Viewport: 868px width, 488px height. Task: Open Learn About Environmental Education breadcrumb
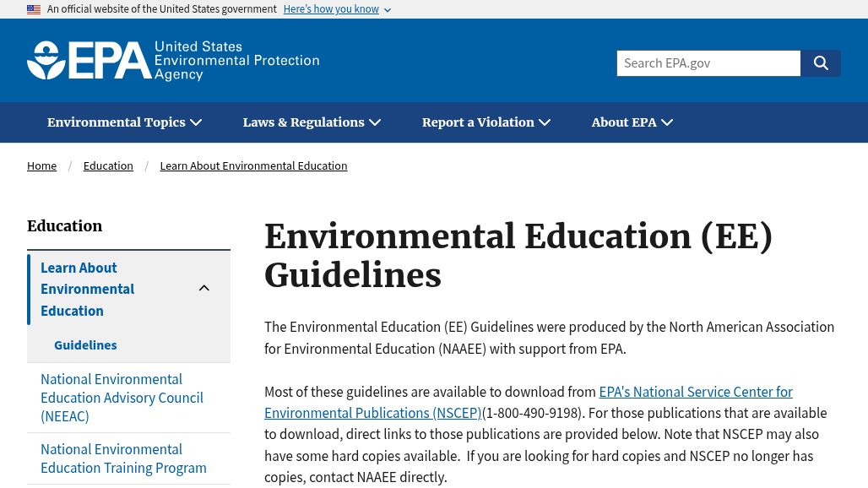coord(253,165)
